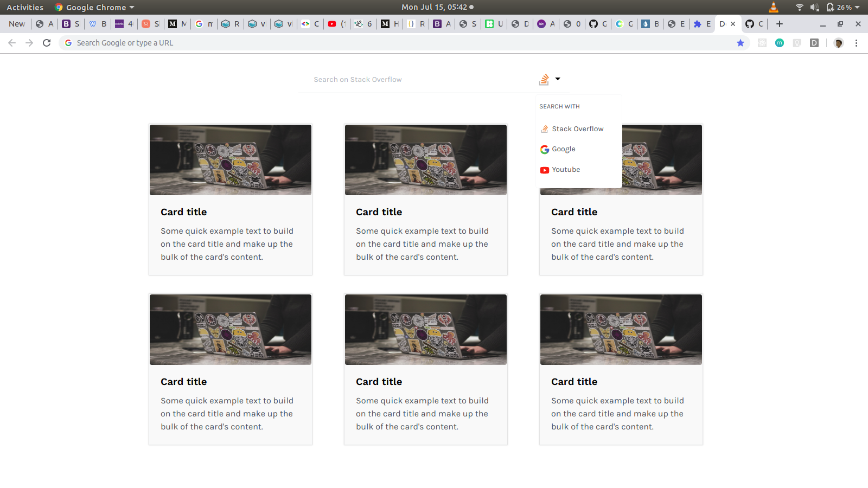Choose Stack Overflow from the SEARCH WITH menu

pos(577,129)
